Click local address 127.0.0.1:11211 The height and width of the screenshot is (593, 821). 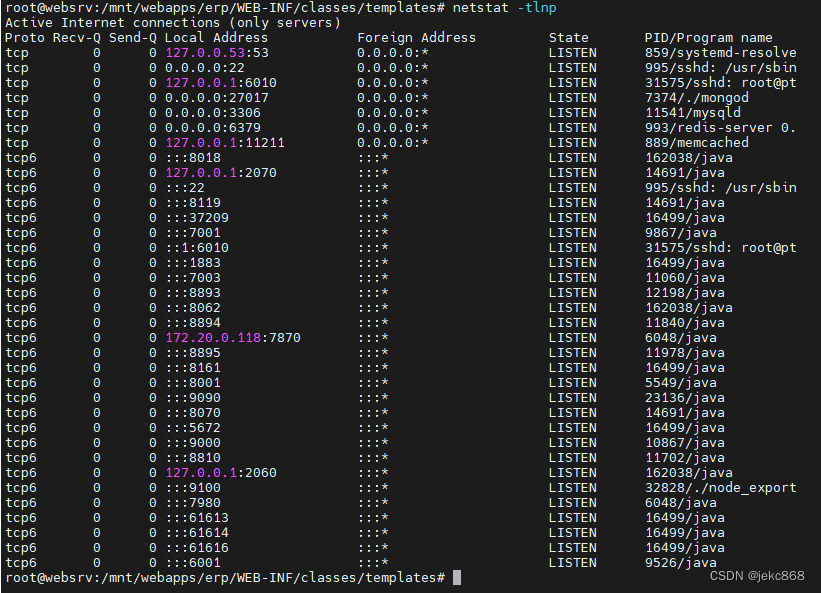[x=225, y=143]
